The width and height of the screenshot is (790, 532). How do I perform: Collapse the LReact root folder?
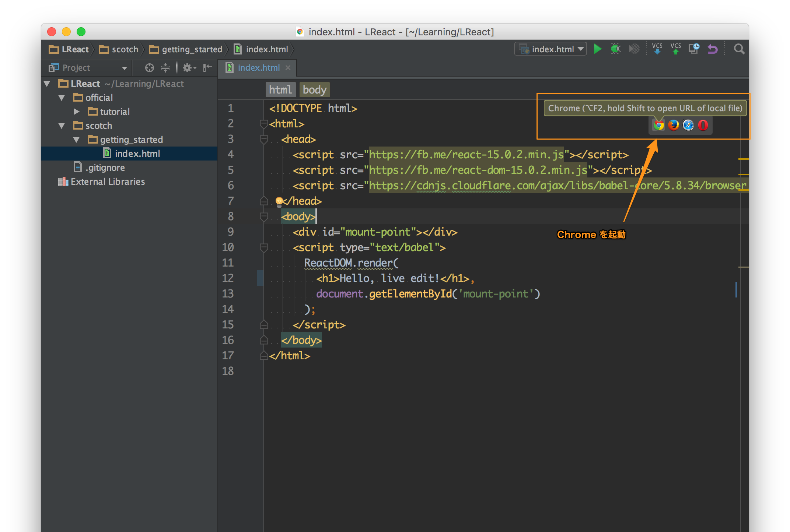47,84
